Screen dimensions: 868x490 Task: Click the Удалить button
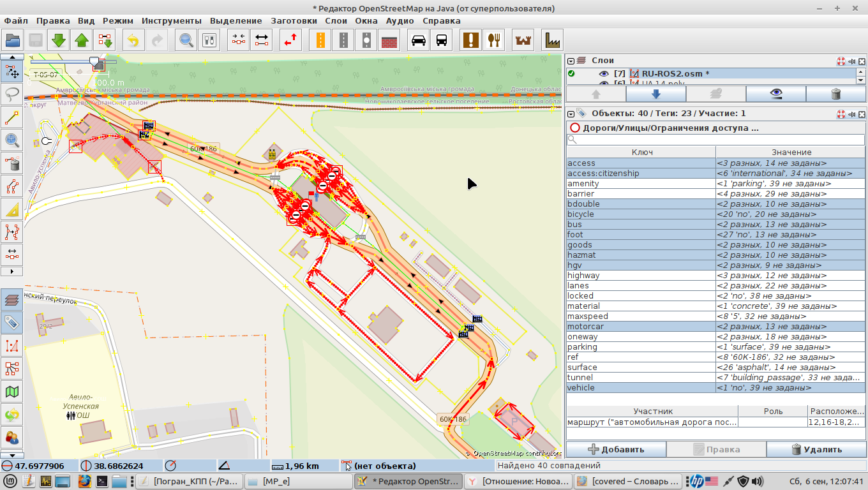(816, 449)
